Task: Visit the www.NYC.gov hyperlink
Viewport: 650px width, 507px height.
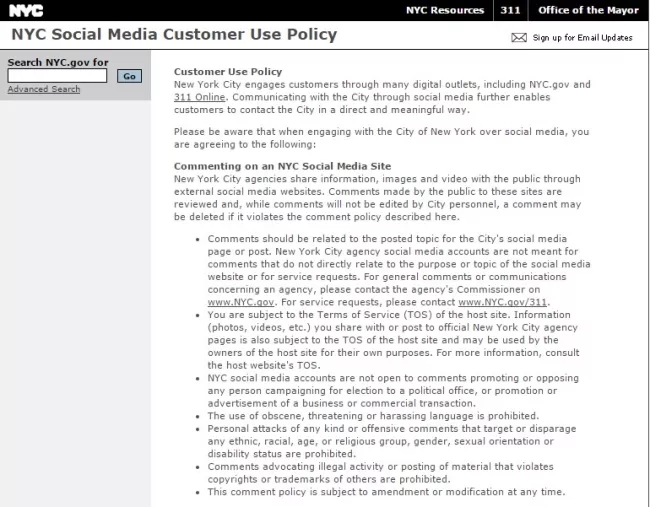Action: 241,302
